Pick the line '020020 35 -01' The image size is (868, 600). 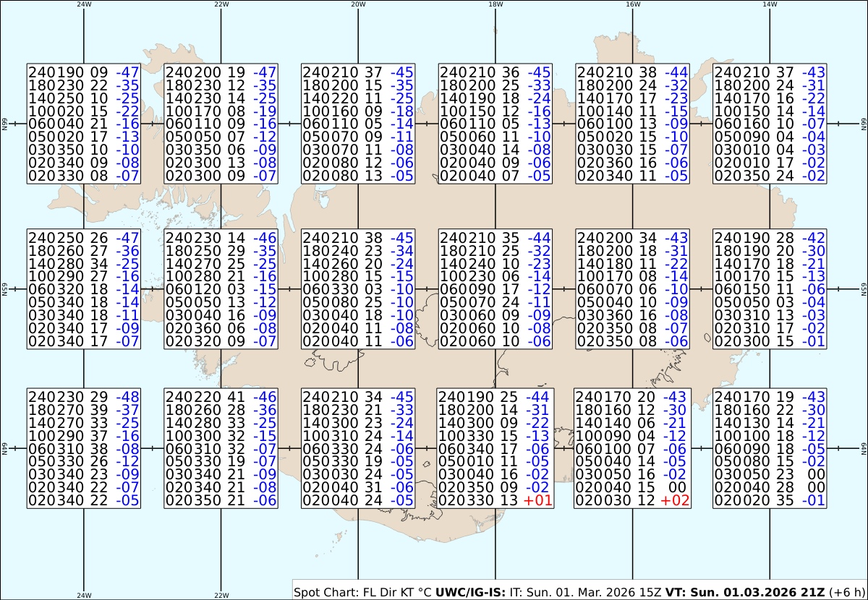tap(770, 500)
